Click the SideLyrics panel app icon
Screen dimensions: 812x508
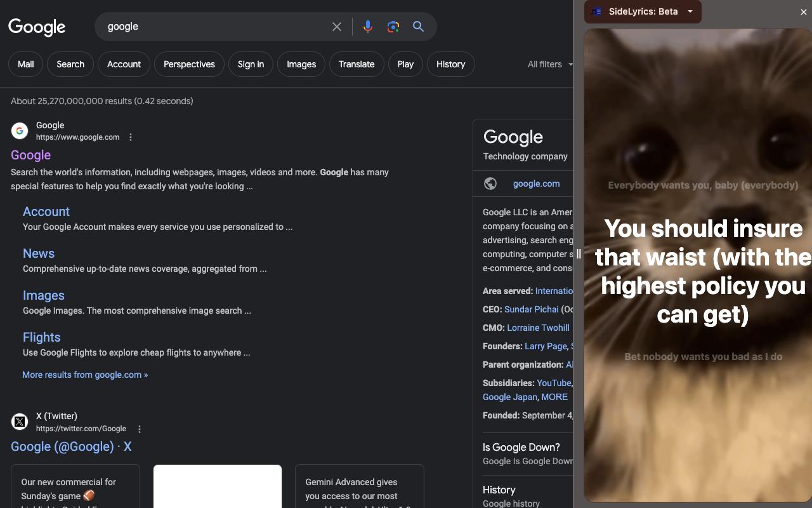(x=596, y=11)
